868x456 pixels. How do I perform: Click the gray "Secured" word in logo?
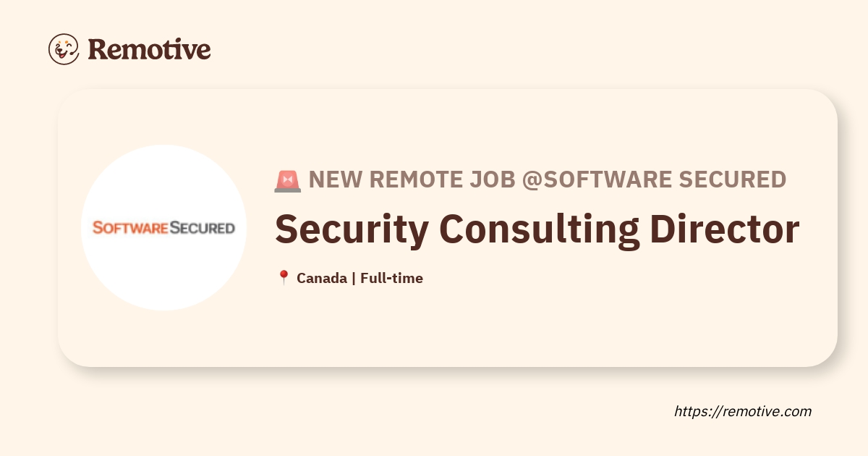pyautogui.click(x=202, y=228)
